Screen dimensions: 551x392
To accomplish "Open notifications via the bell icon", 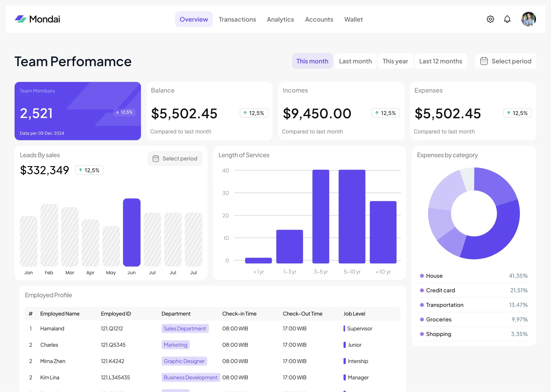I will pos(507,19).
